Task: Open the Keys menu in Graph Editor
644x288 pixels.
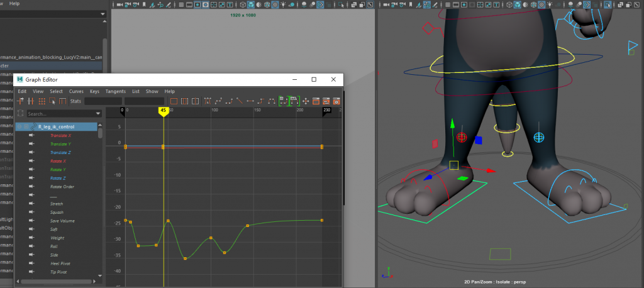Action: [x=94, y=91]
